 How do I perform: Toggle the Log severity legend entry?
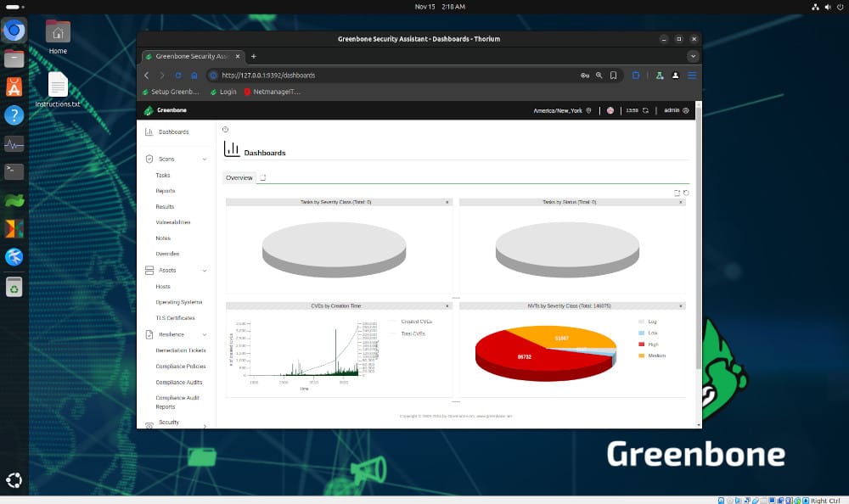[x=651, y=322]
